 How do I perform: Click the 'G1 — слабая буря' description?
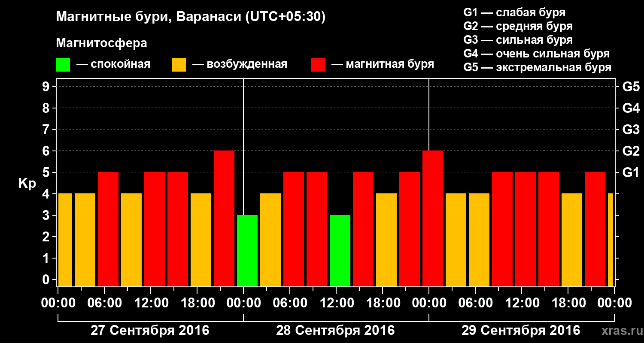[514, 12]
